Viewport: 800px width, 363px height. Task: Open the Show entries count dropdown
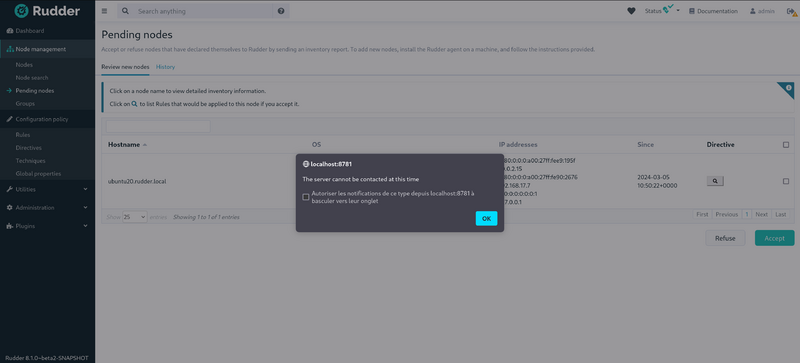[135, 217]
